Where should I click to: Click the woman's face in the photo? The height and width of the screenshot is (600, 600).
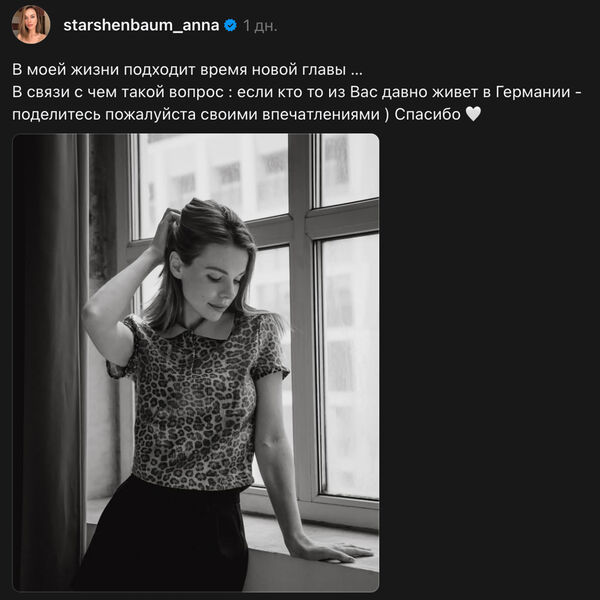(219, 283)
